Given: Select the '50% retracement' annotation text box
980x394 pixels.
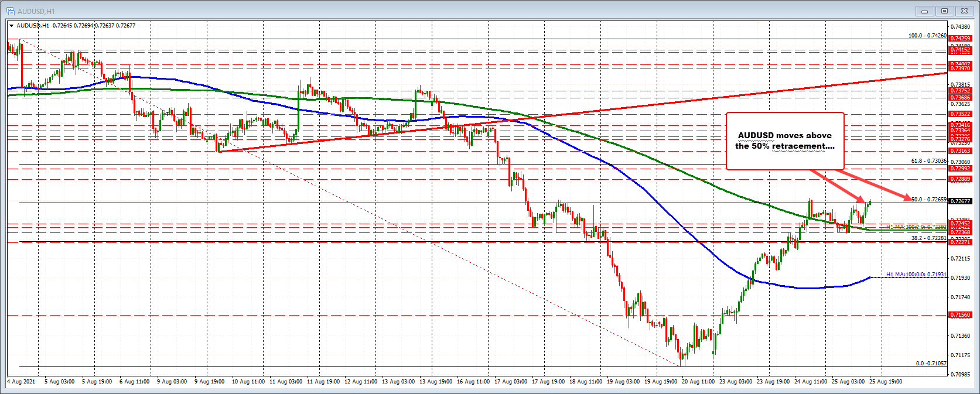Looking at the screenshot, I should [x=785, y=141].
